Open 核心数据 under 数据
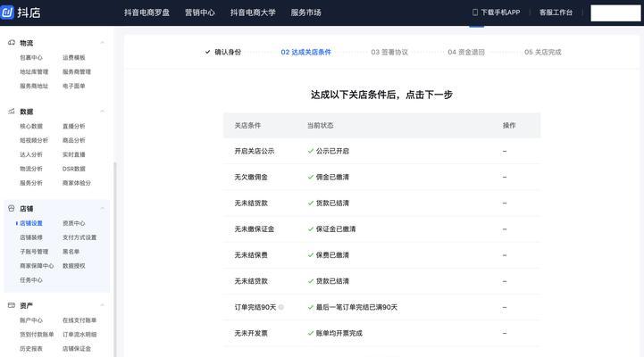Viewport: 644px width, 357px height. [31, 126]
